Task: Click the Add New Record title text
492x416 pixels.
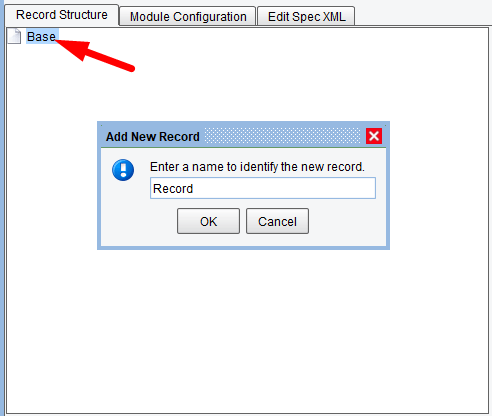Action: tap(153, 137)
